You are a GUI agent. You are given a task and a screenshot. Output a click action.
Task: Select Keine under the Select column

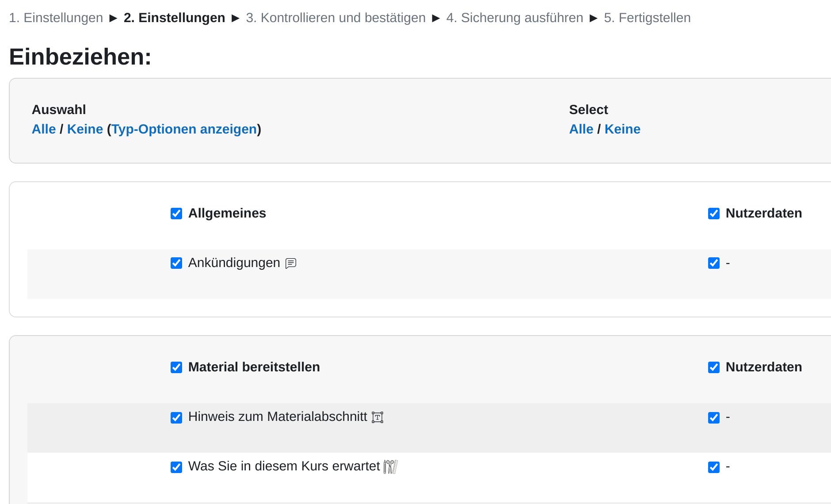pos(622,129)
